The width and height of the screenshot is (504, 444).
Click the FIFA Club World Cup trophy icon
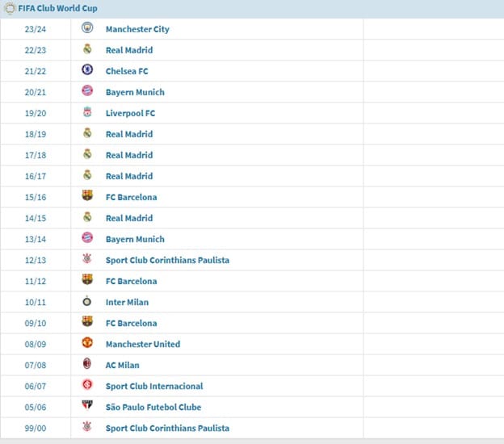(10, 8)
